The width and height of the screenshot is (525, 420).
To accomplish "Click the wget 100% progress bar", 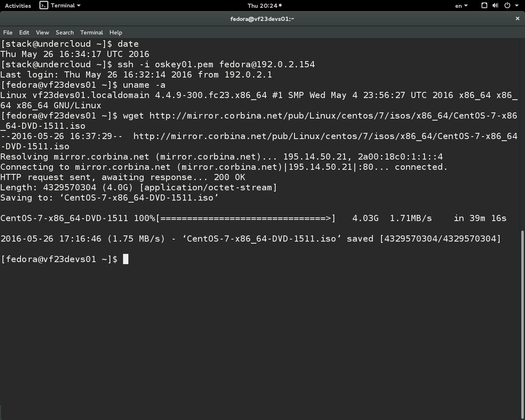I will click(x=246, y=218).
